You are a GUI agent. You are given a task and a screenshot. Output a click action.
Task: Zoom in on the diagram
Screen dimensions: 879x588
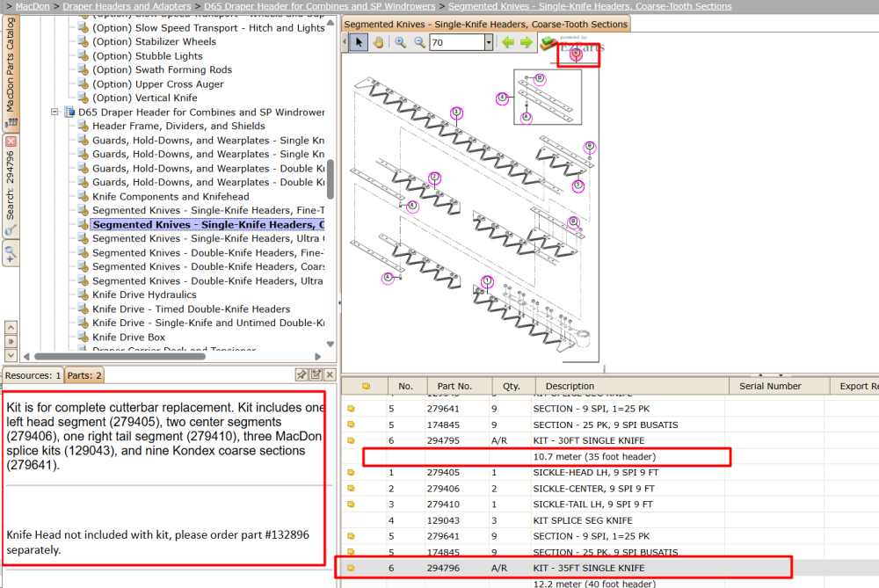[400, 42]
